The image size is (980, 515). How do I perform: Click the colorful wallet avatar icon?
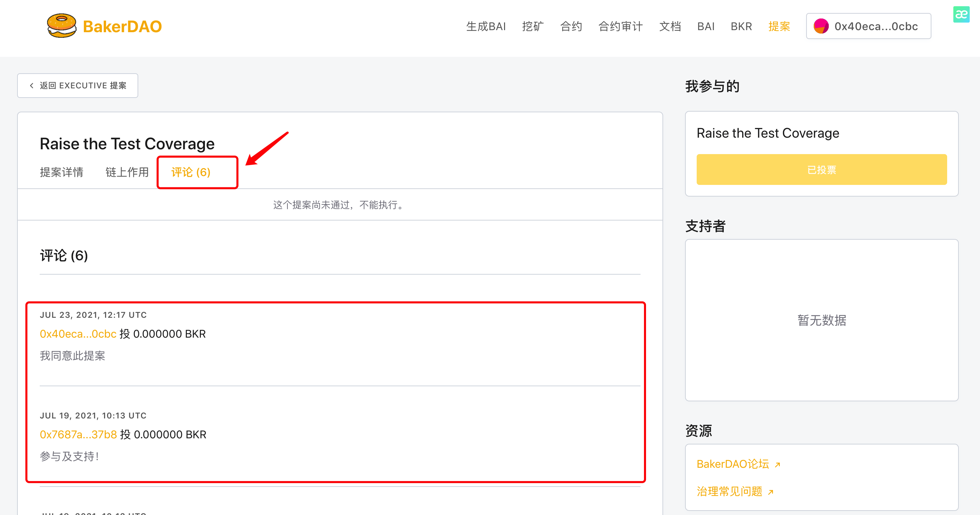(x=821, y=26)
